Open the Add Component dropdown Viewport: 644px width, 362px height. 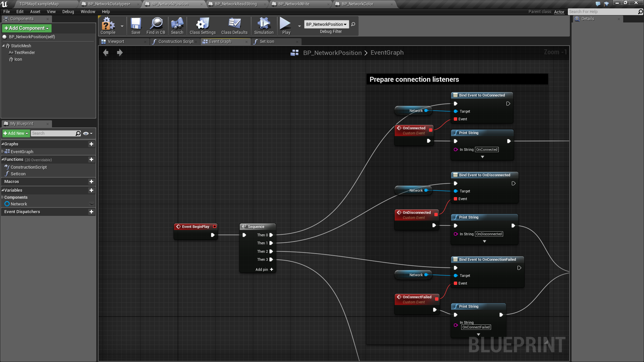(27, 28)
